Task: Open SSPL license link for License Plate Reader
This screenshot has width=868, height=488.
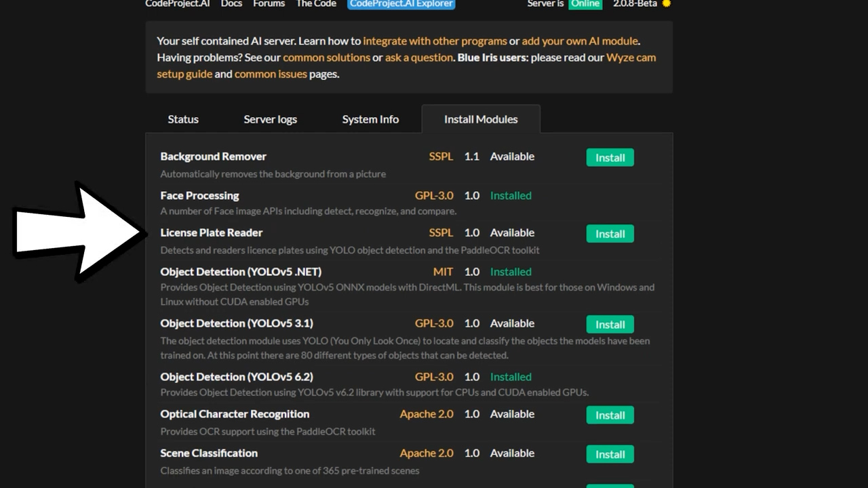Action: click(x=441, y=232)
